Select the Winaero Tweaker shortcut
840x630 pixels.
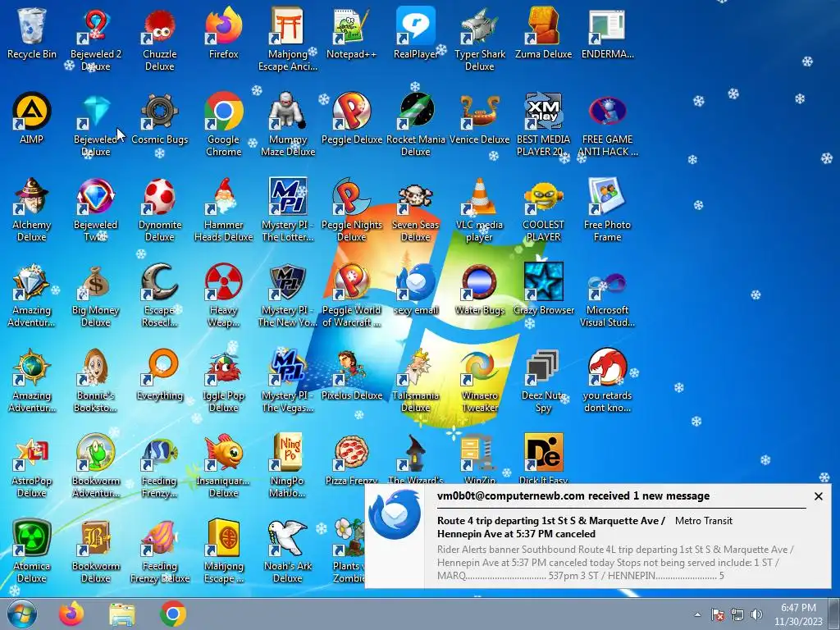click(x=479, y=381)
